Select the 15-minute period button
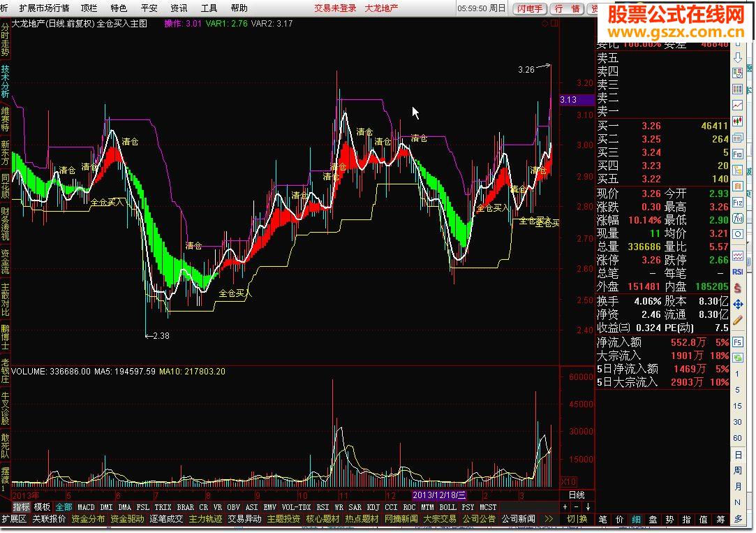 pos(738,406)
